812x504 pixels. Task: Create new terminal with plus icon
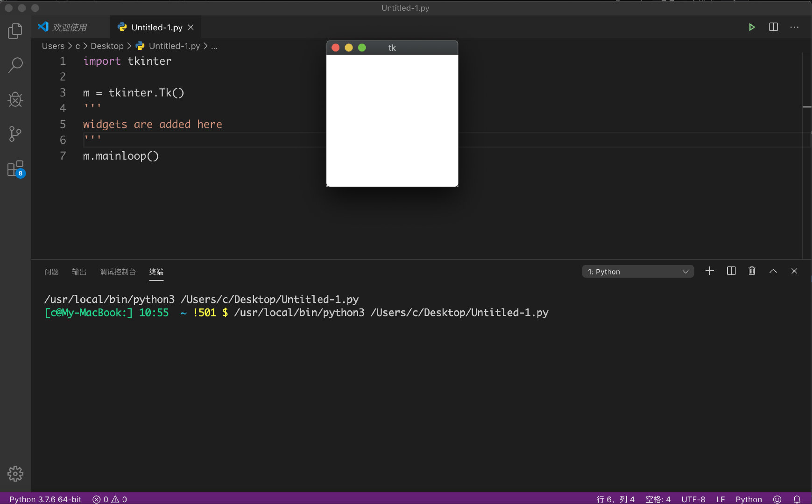[x=710, y=271]
